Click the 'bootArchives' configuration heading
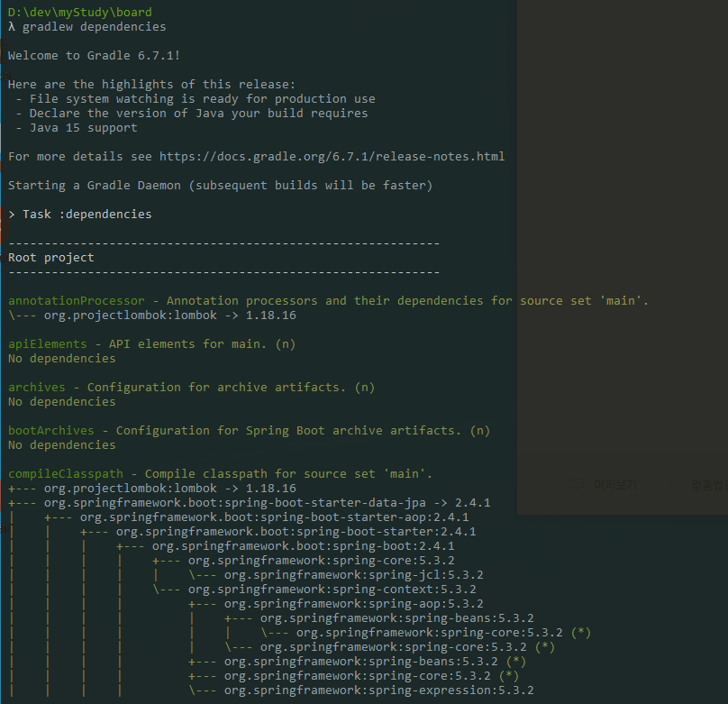The width and height of the screenshot is (728, 704). (51, 431)
